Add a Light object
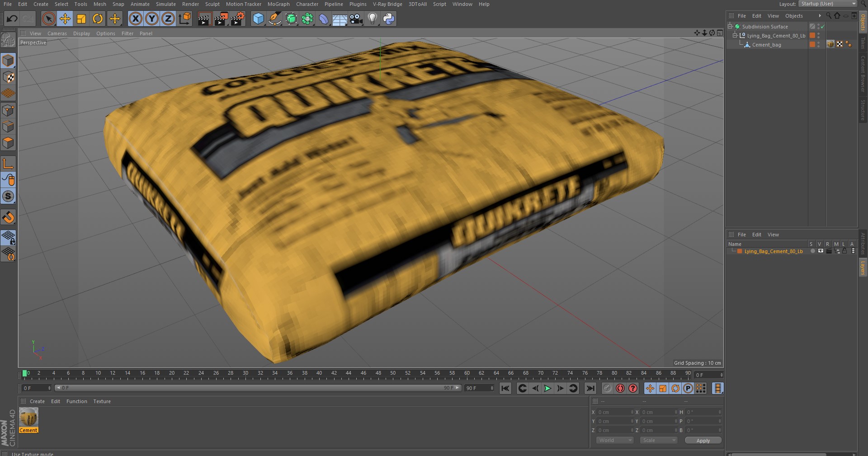Screen dimensions: 868x456 coord(372,19)
